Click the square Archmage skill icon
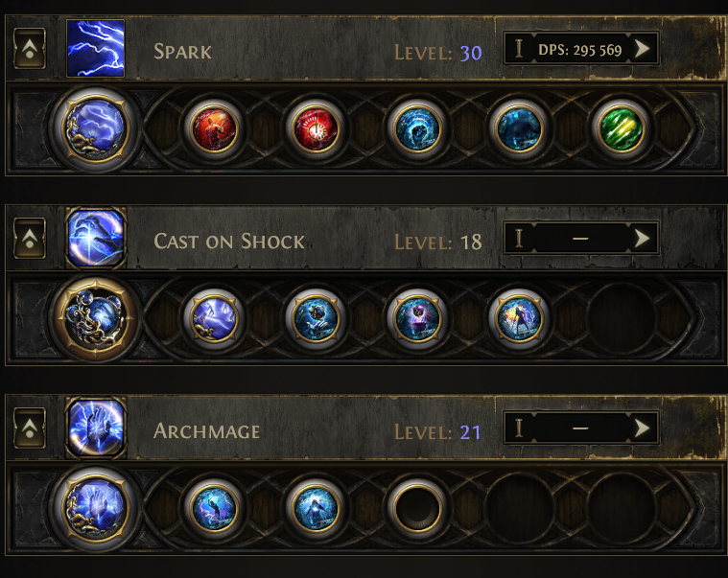The image size is (728, 578). [95, 428]
